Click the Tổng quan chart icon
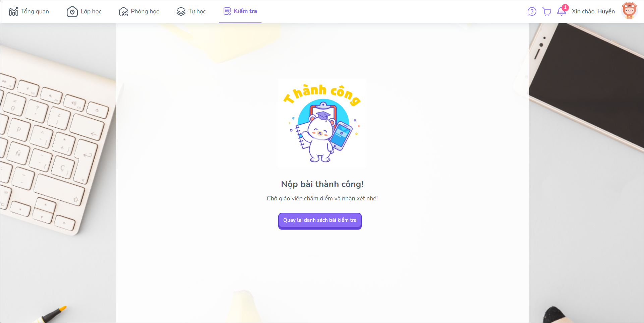The height and width of the screenshot is (323, 644). pos(13,11)
